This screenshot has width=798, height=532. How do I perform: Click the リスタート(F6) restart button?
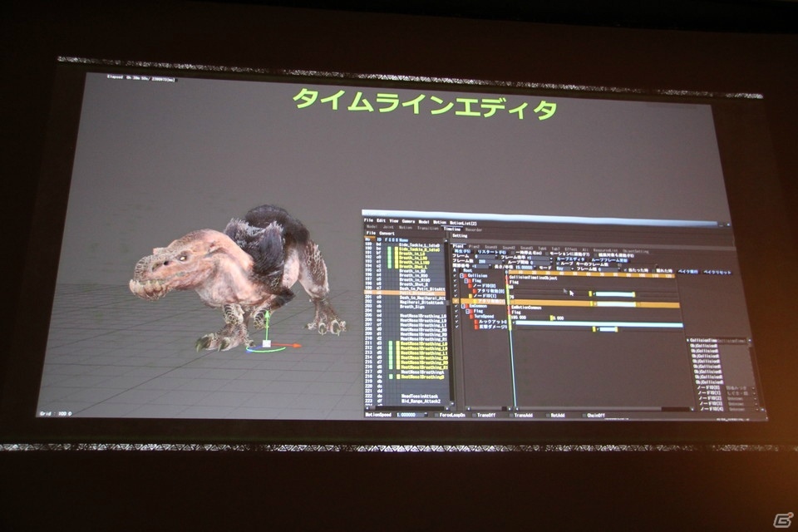[x=490, y=253]
